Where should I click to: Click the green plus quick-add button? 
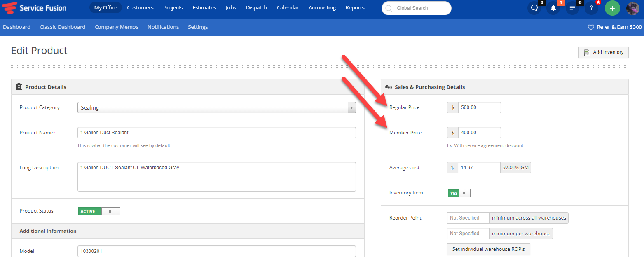[612, 8]
